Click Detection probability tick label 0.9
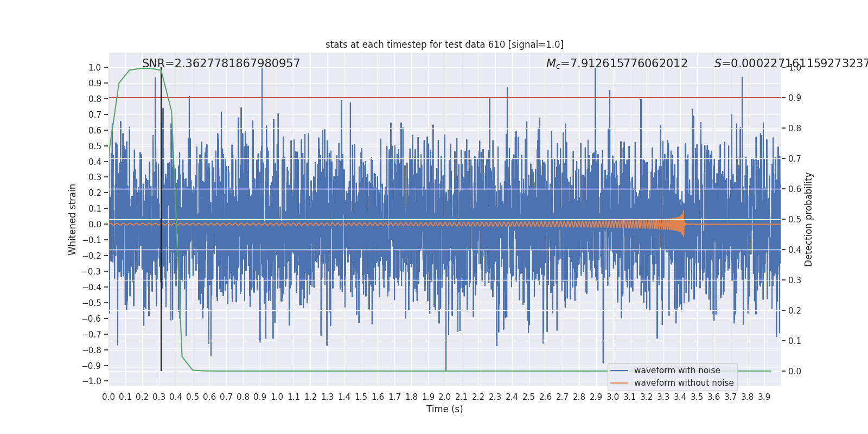 pyautogui.click(x=795, y=98)
